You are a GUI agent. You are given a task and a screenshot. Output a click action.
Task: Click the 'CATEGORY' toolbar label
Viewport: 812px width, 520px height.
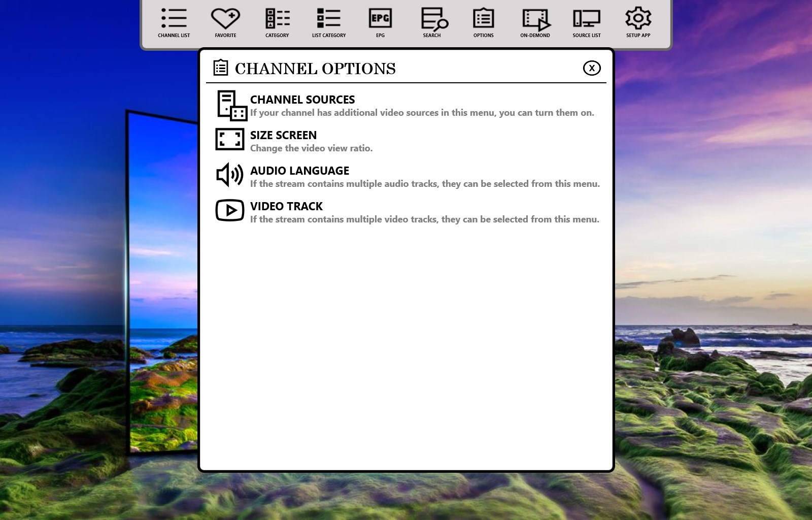(277, 36)
